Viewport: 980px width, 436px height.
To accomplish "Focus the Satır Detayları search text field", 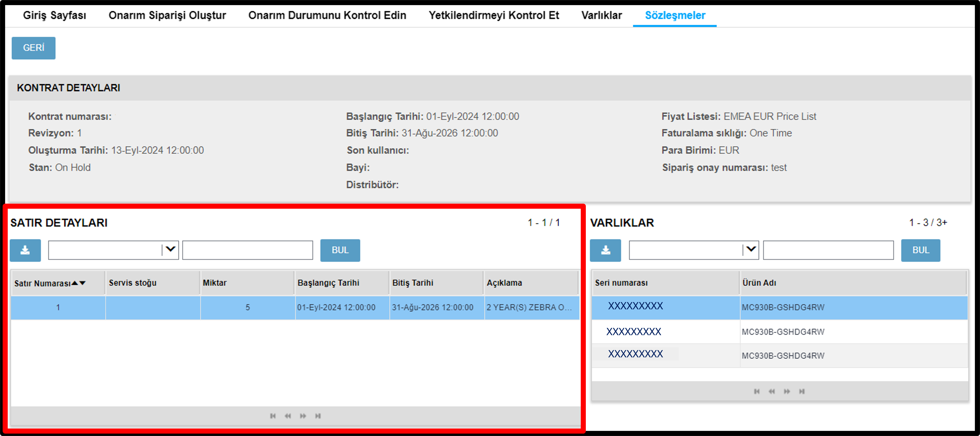I will point(248,250).
